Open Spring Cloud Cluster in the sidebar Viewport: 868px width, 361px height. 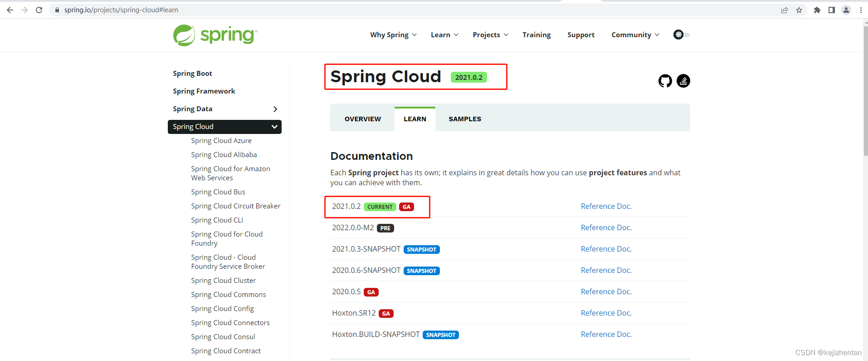coord(224,281)
